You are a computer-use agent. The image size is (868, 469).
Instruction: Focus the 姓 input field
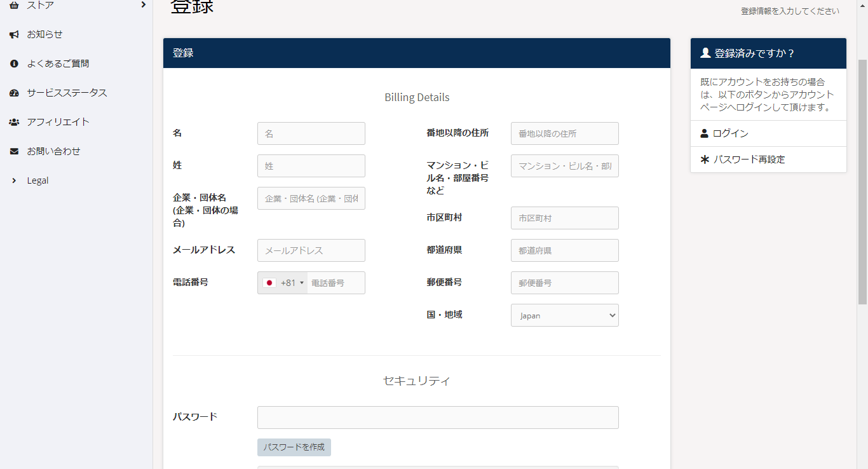coord(311,166)
